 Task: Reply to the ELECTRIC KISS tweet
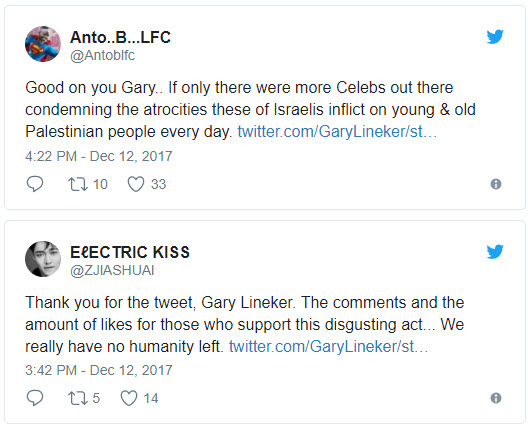[35, 398]
